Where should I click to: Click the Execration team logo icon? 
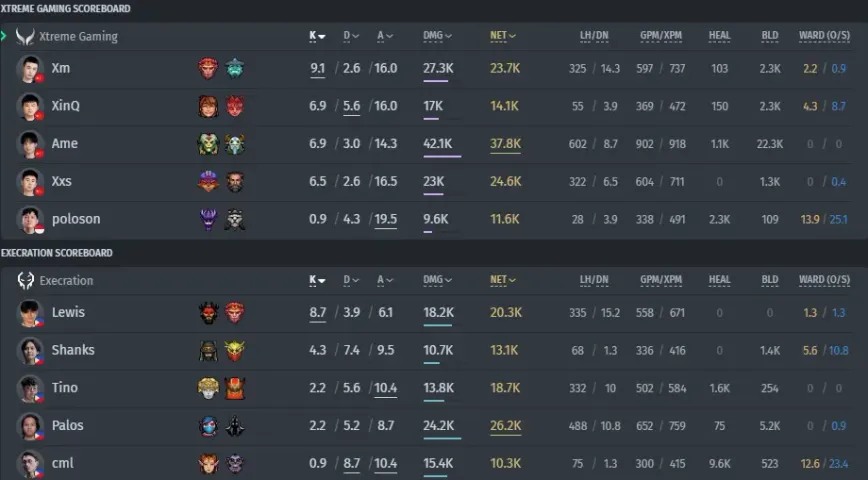(x=25, y=281)
